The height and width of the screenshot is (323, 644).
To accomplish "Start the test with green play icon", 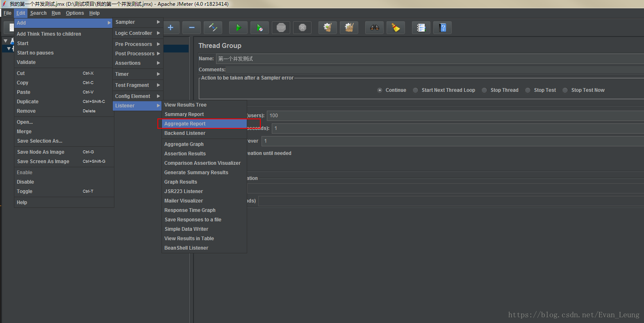I will click(x=238, y=27).
